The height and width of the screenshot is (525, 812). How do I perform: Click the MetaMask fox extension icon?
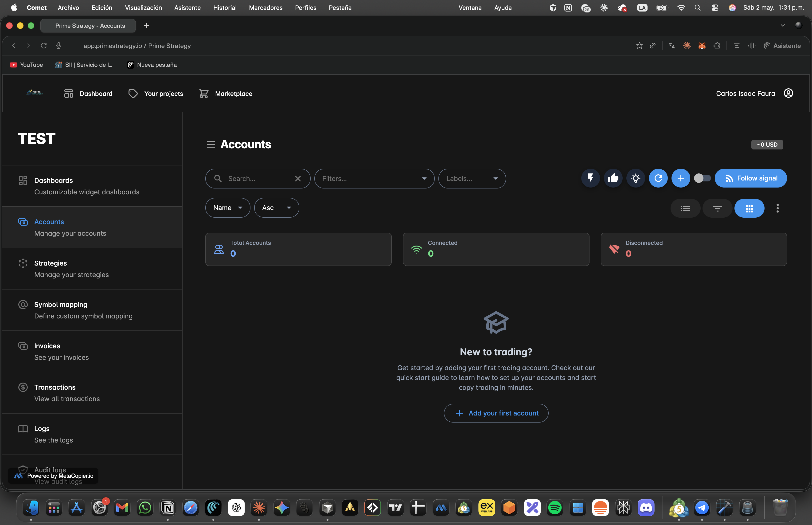(702, 46)
